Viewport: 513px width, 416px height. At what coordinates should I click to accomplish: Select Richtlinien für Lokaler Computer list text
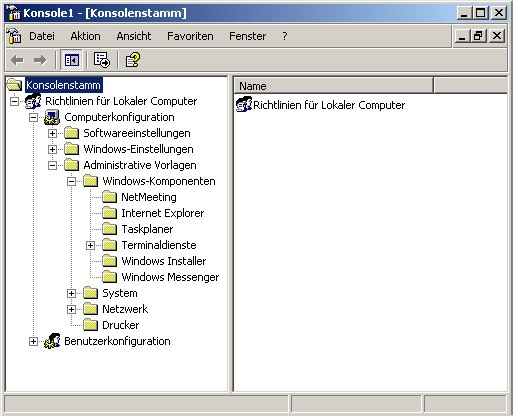point(329,105)
